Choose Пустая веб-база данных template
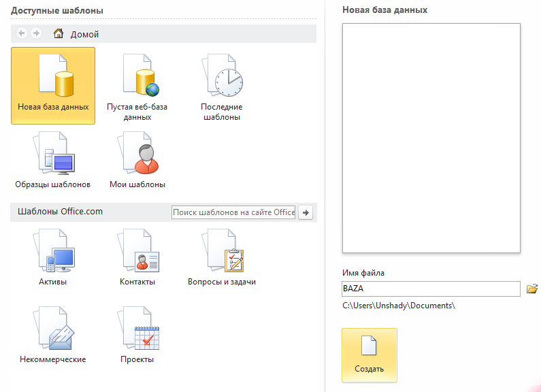 coord(137,86)
